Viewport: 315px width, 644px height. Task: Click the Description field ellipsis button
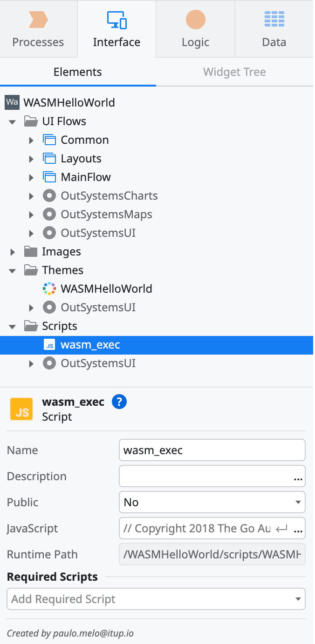[298, 478]
